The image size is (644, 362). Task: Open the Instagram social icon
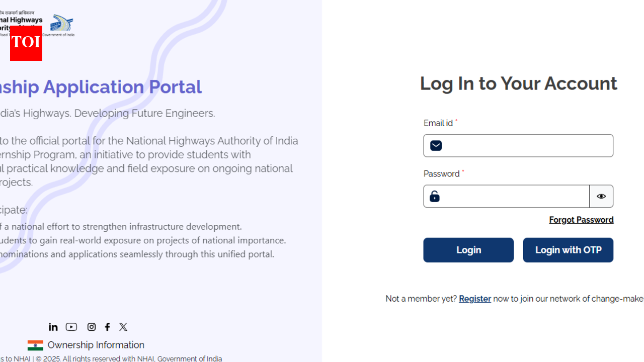[92, 327]
